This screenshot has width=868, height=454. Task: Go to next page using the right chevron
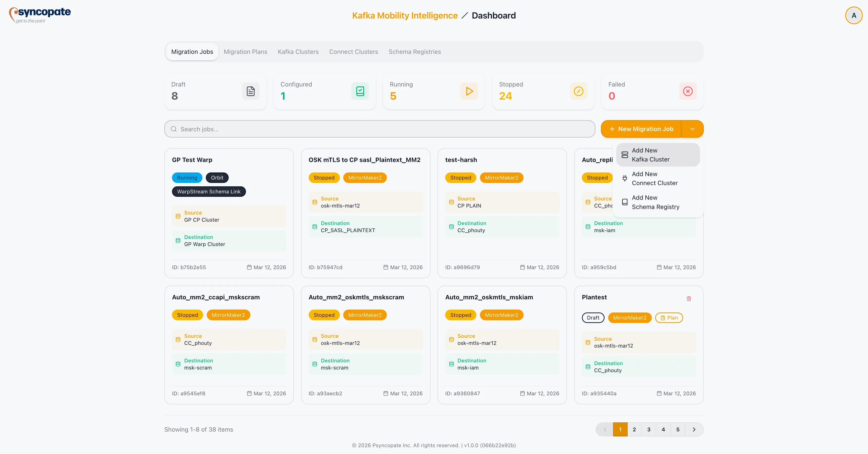coord(694,429)
